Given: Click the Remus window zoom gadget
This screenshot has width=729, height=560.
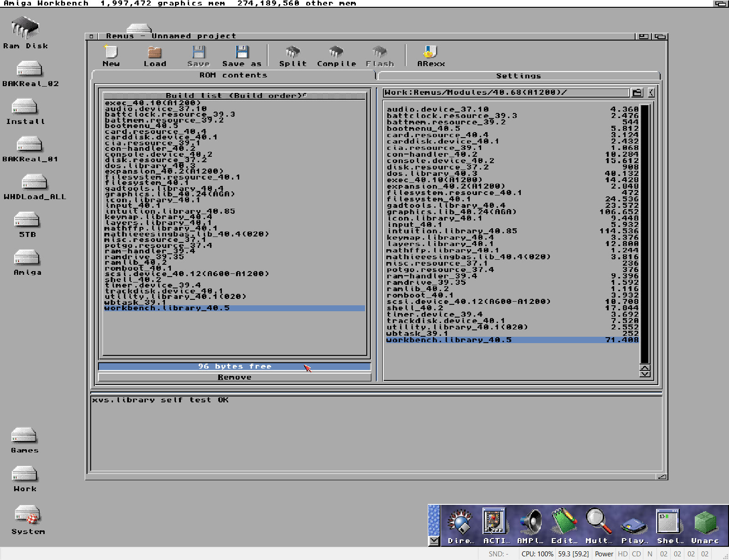Looking at the screenshot, I should coord(643,36).
